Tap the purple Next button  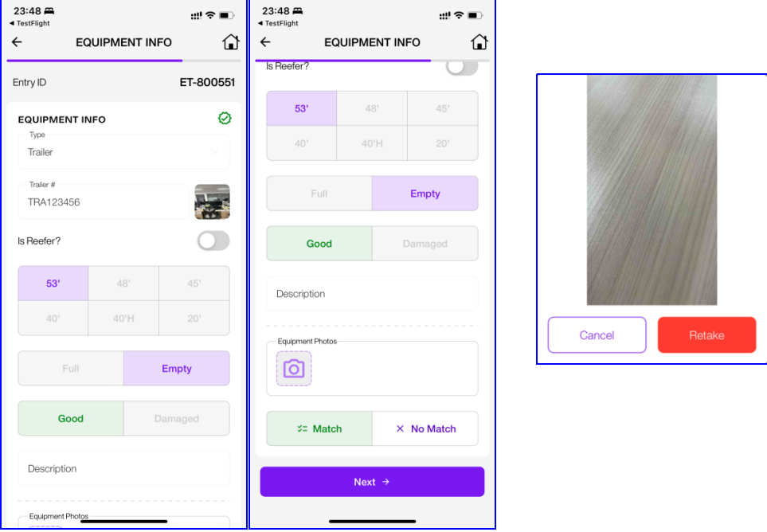coord(372,482)
